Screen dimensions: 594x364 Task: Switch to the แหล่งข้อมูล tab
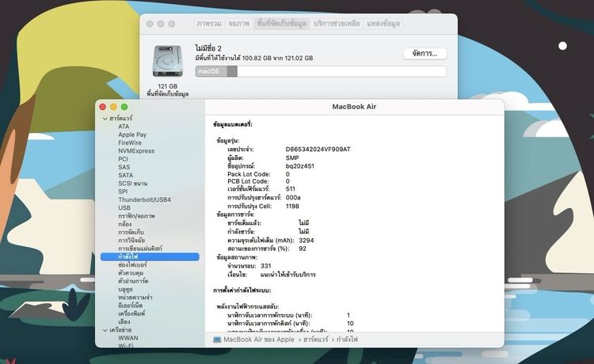click(383, 24)
